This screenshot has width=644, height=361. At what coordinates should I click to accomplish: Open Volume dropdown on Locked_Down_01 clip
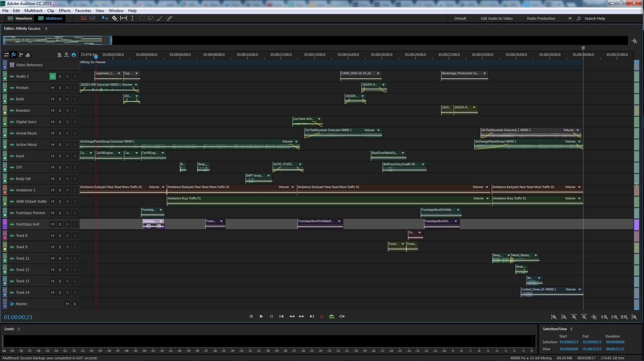(580, 289)
